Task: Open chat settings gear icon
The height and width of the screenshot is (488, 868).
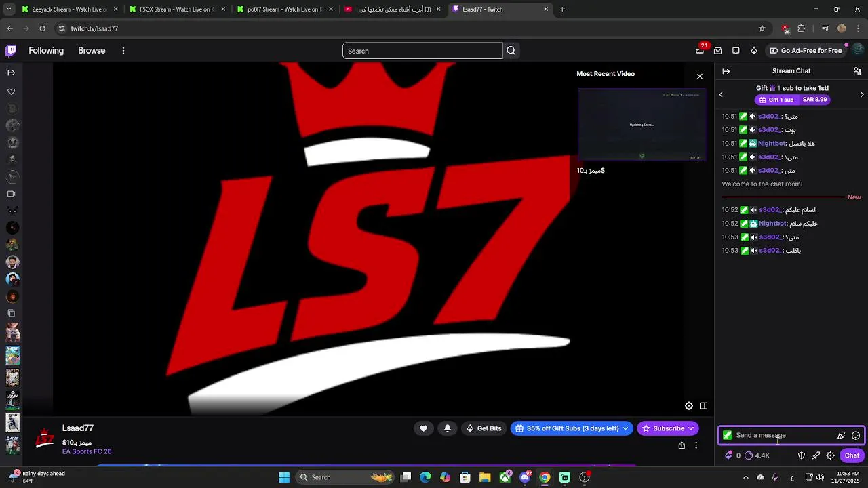Action: [831, 455]
